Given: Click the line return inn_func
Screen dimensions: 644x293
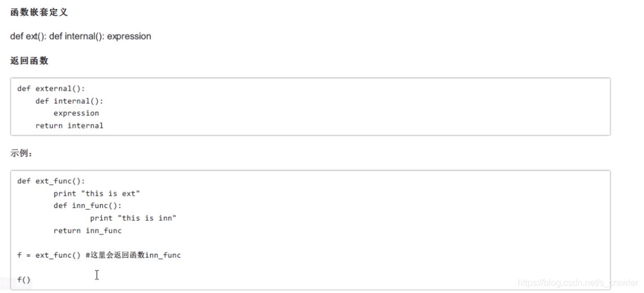Looking at the screenshot, I should 87,230.
